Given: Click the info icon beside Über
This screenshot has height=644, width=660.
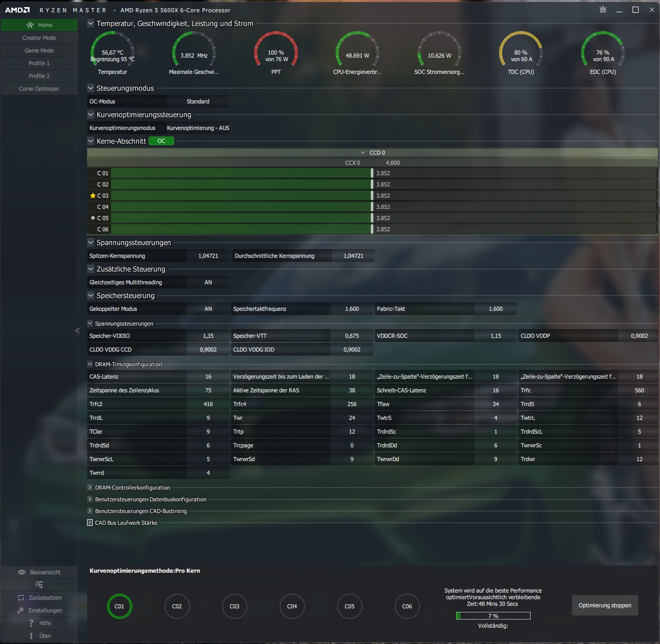Looking at the screenshot, I should (x=31, y=636).
